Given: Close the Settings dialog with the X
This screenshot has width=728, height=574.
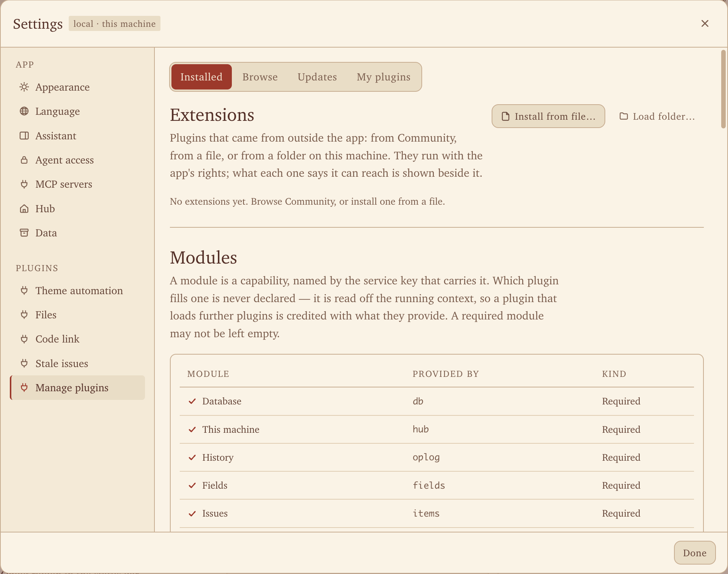Looking at the screenshot, I should click(x=705, y=23).
